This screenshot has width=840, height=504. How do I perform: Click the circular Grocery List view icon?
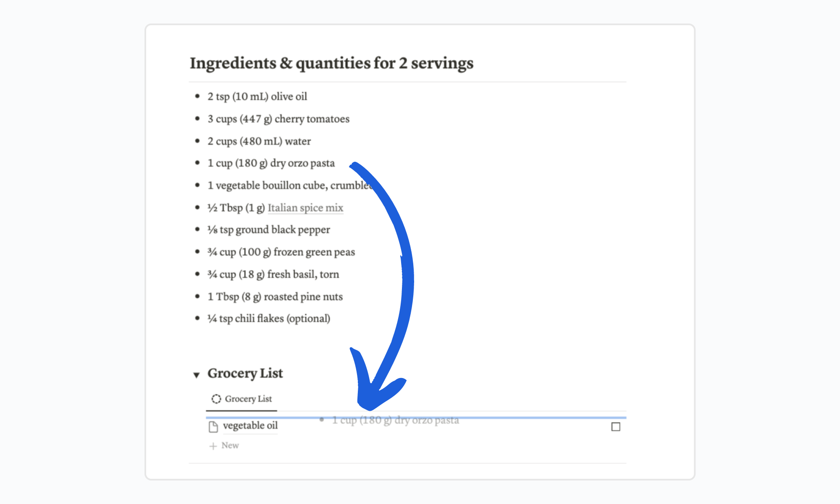point(216,399)
